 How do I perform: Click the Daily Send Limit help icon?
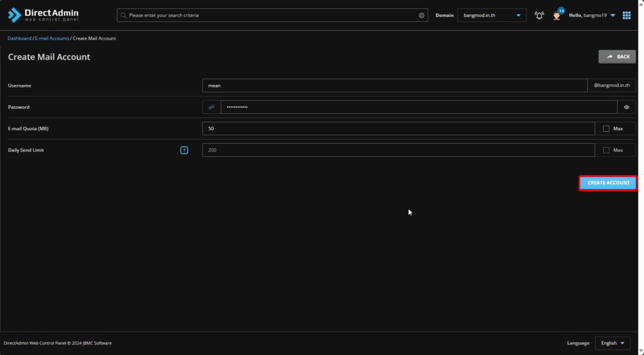[184, 150]
